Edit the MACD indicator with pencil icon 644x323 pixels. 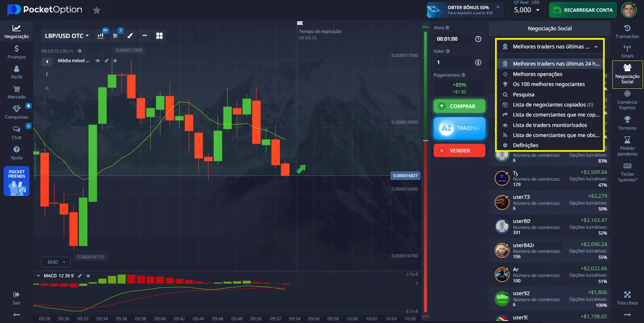(80, 276)
